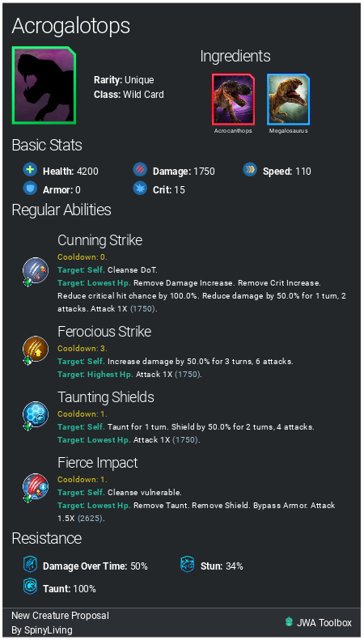
Task: Click the Acrogalotops silhouette portrait
Action: [x=44, y=85]
